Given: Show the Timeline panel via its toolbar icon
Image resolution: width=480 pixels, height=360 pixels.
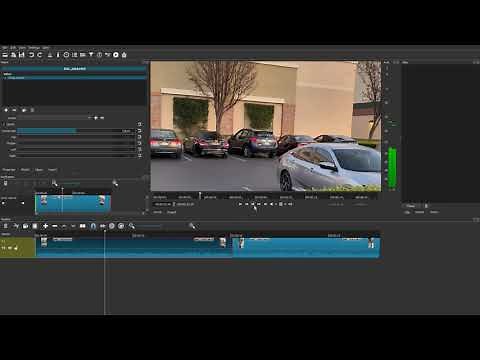Looking at the screenshot, I should tap(83, 55).
